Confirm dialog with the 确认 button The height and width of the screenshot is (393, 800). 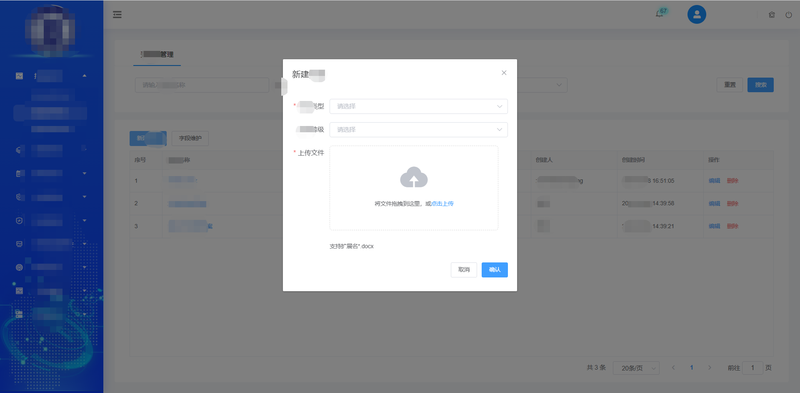[x=494, y=270]
